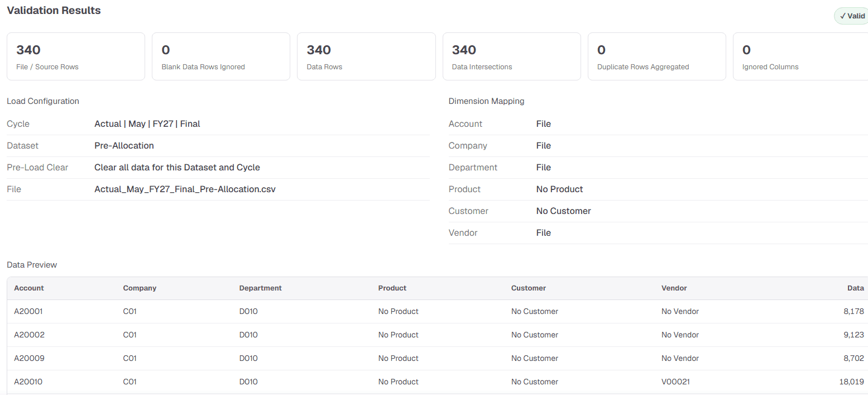Click C01 in the A20010 row

(x=130, y=382)
